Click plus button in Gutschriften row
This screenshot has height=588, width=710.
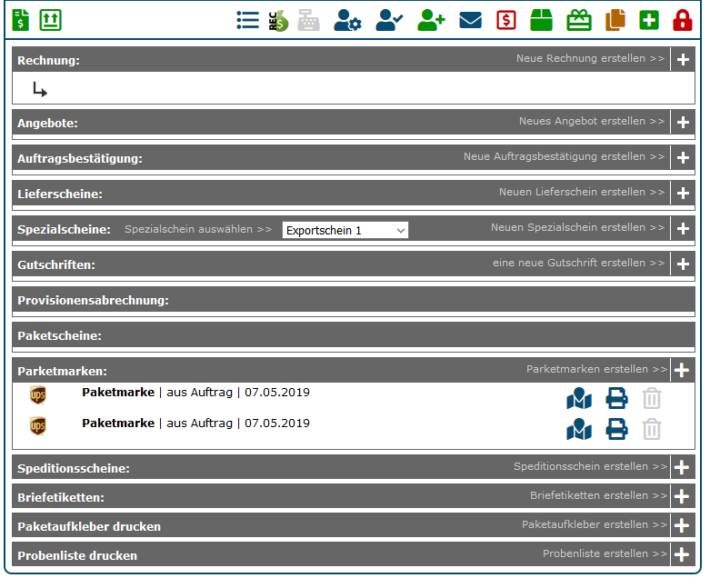pos(683,264)
